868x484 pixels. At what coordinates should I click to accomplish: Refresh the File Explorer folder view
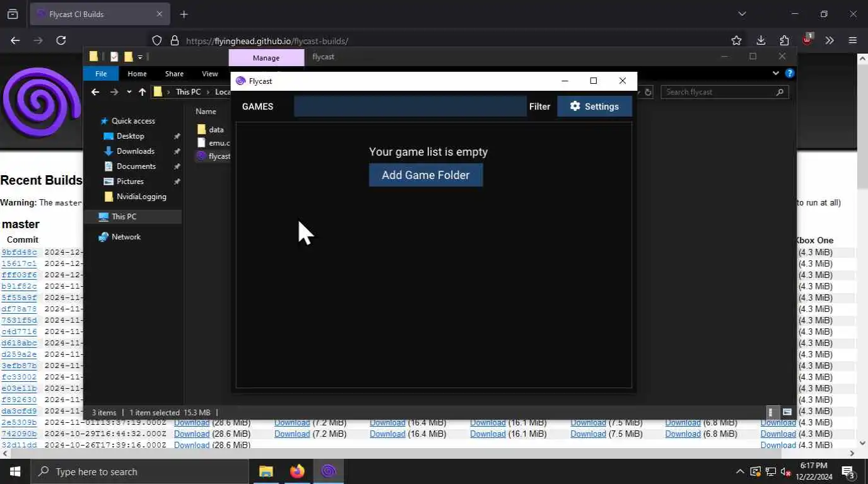point(647,92)
